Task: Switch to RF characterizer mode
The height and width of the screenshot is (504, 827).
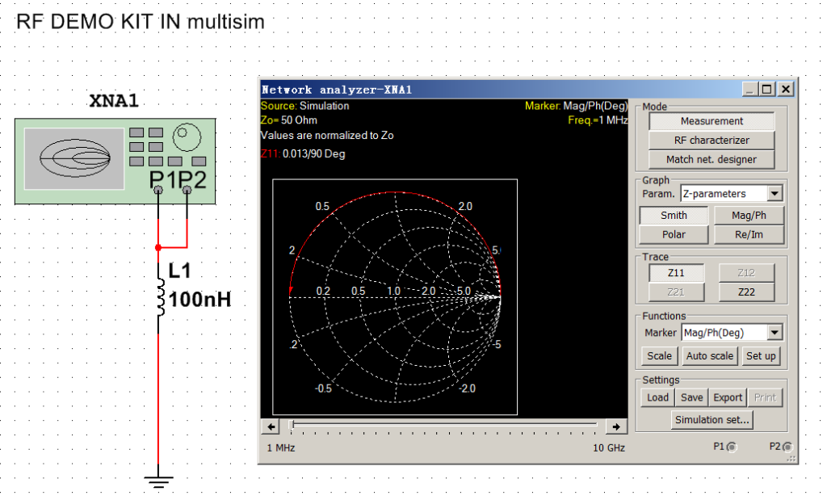Action: coord(712,141)
